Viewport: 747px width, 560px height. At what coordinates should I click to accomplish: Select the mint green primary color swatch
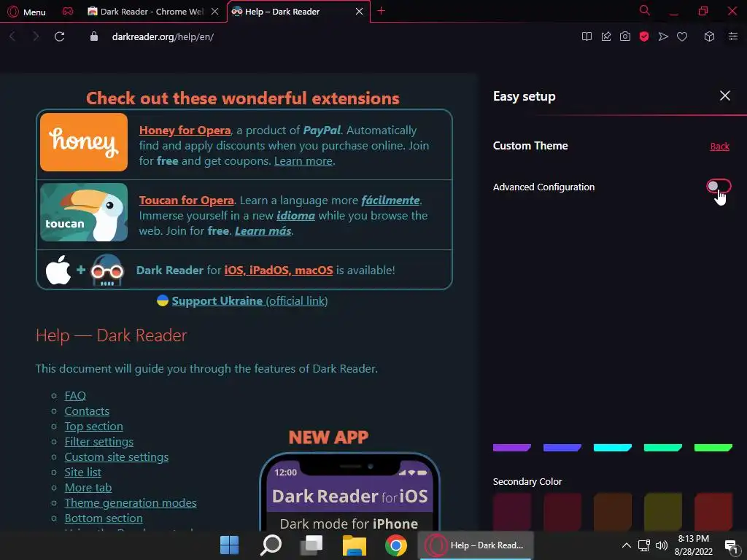(662, 448)
